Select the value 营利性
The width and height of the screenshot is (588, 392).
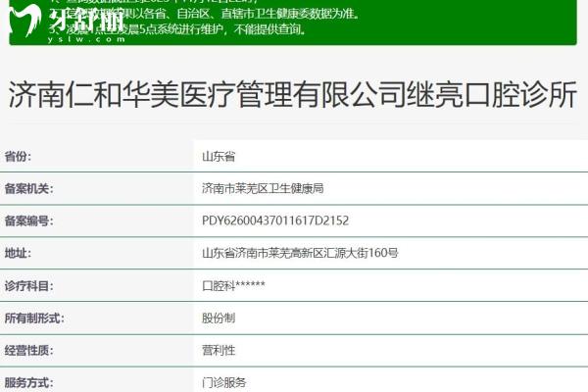pos(219,351)
